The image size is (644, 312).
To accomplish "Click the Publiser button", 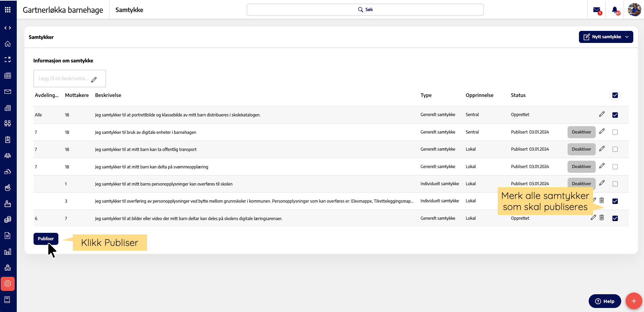I will (x=46, y=239).
